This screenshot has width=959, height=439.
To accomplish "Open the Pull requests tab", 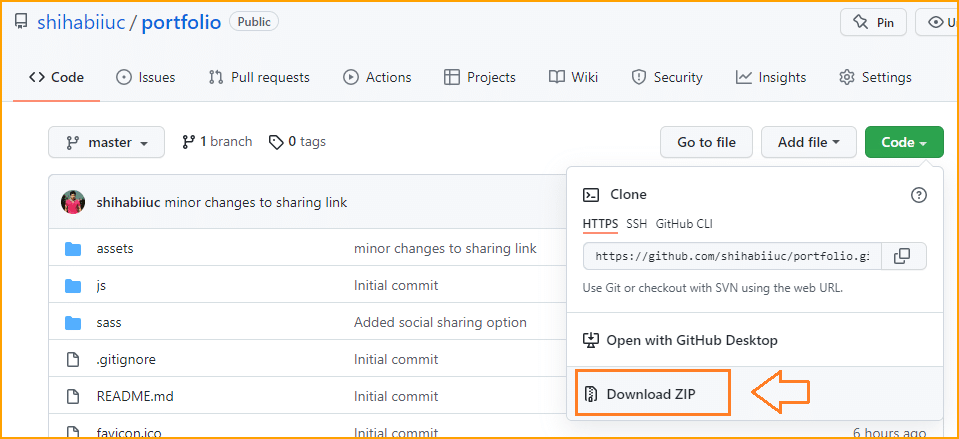I will (x=259, y=78).
